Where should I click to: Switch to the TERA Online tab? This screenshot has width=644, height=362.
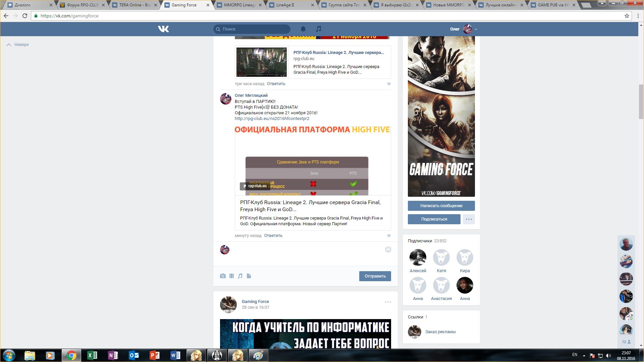(135, 5)
